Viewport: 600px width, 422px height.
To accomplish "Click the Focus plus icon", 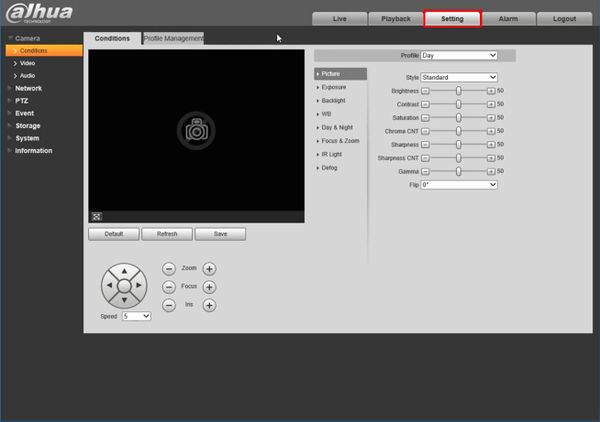I will [x=209, y=287].
